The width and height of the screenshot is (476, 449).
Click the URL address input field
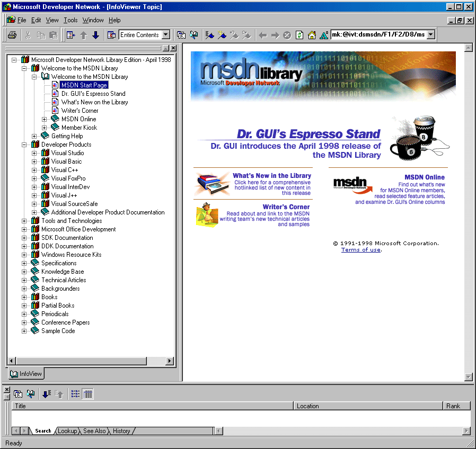point(378,34)
